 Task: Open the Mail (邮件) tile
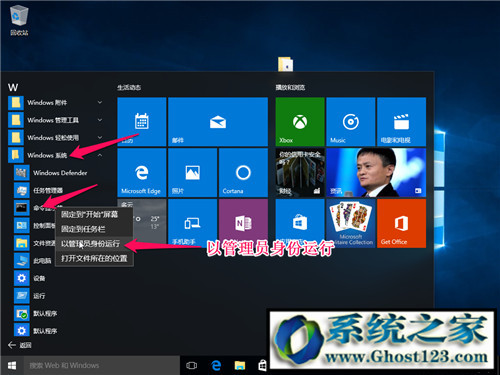pyautogui.click(x=218, y=122)
